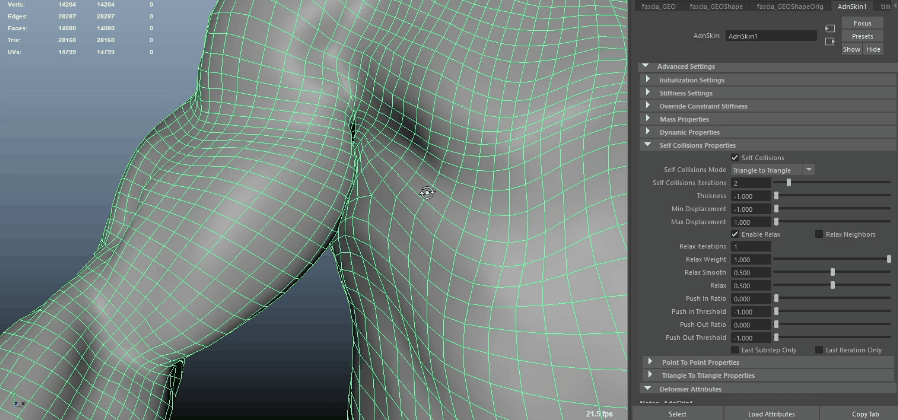This screenshot has width=898, height=420.
Task: Click the axis orientation gizmo in viewport corner
Action: (20, 403)
